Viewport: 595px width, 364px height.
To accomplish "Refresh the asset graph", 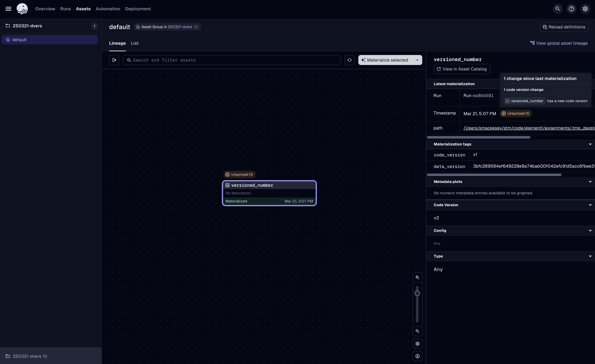I will (x=349, y=60).
